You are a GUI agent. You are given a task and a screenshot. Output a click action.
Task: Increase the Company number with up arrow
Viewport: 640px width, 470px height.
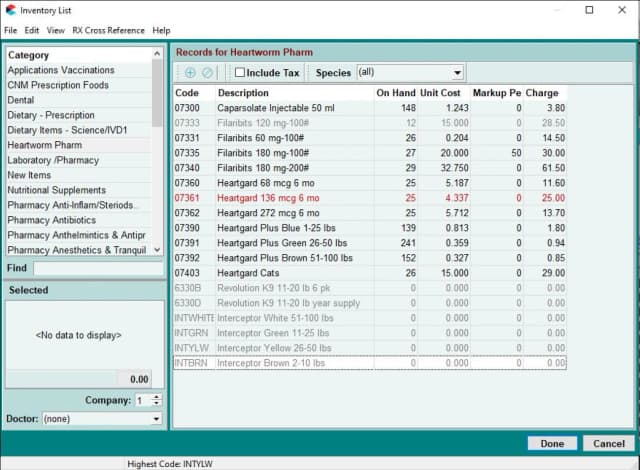(x=155, y=396)
